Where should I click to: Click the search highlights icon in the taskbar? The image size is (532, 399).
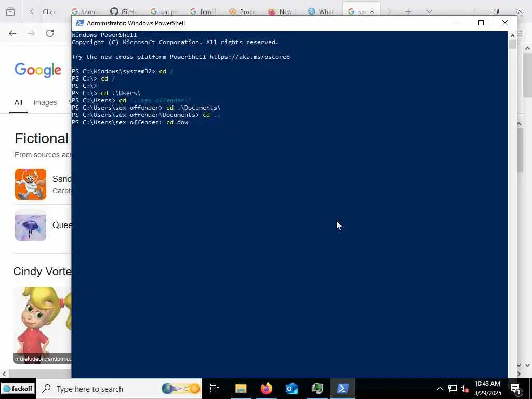[181, 389]
